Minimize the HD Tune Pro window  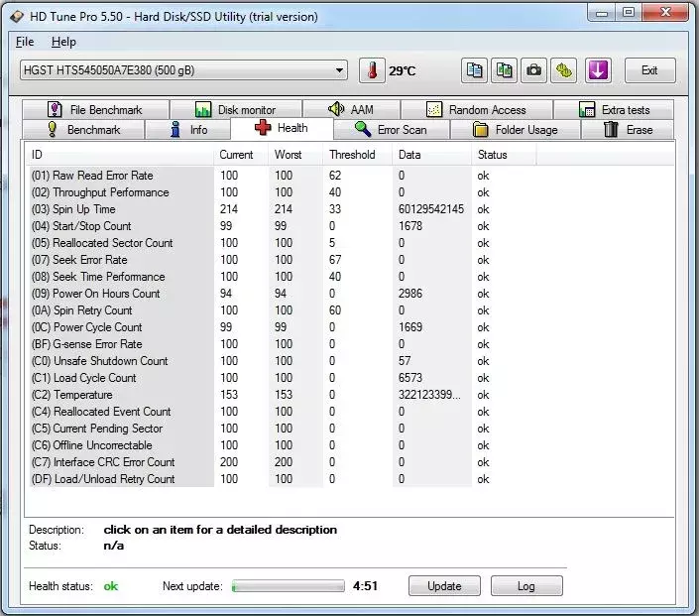point(602,13)
